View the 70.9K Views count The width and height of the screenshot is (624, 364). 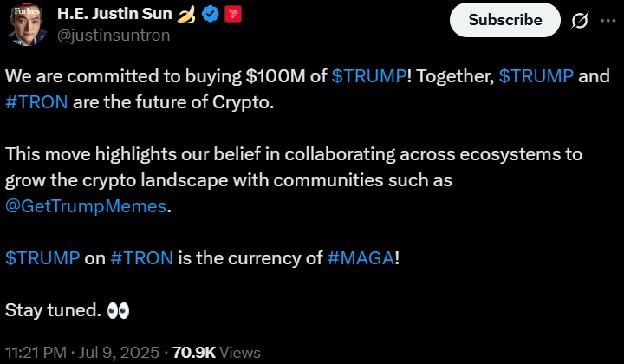click(x=217, y=352)
